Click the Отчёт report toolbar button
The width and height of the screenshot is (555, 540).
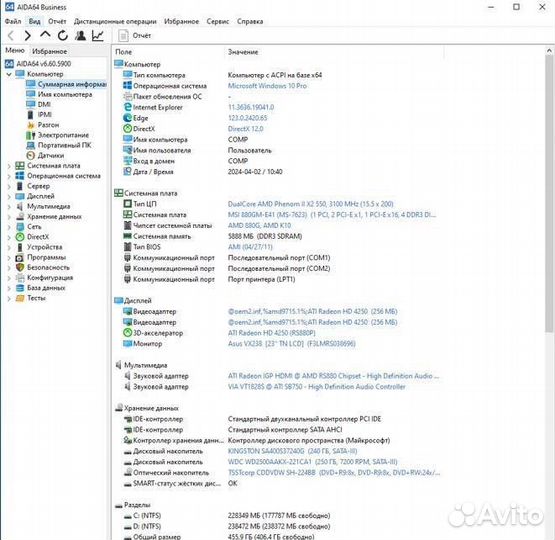tap(135, 35)
